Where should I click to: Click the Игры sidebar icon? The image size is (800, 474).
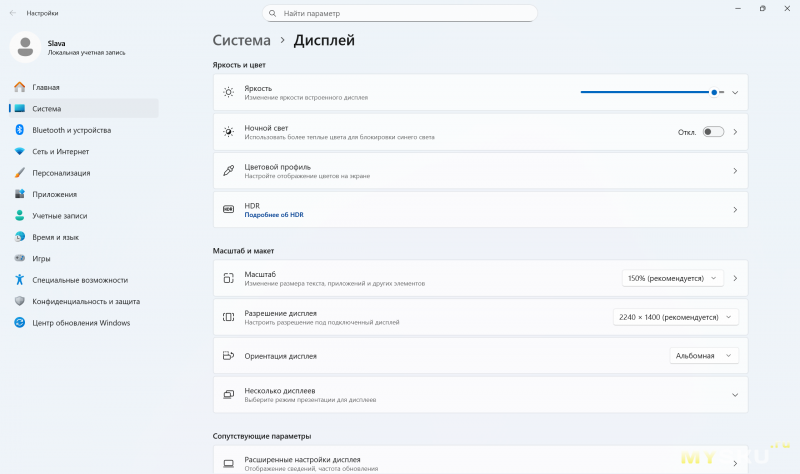[x=19, y=258]
